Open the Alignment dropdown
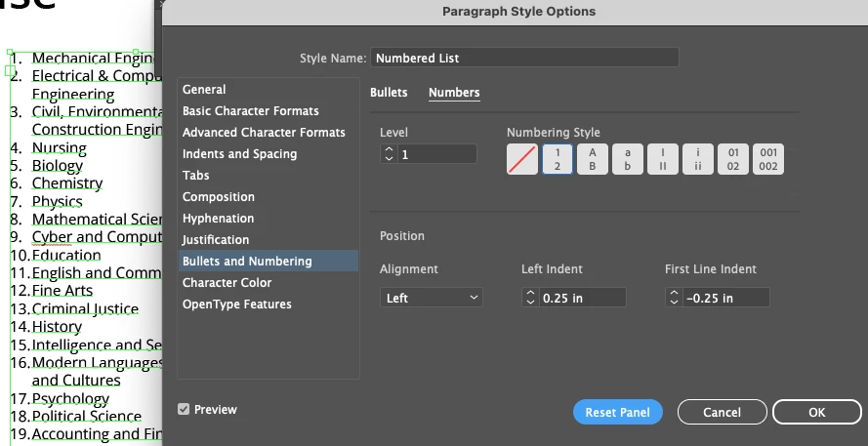868x446 pixels. [432, 298]
